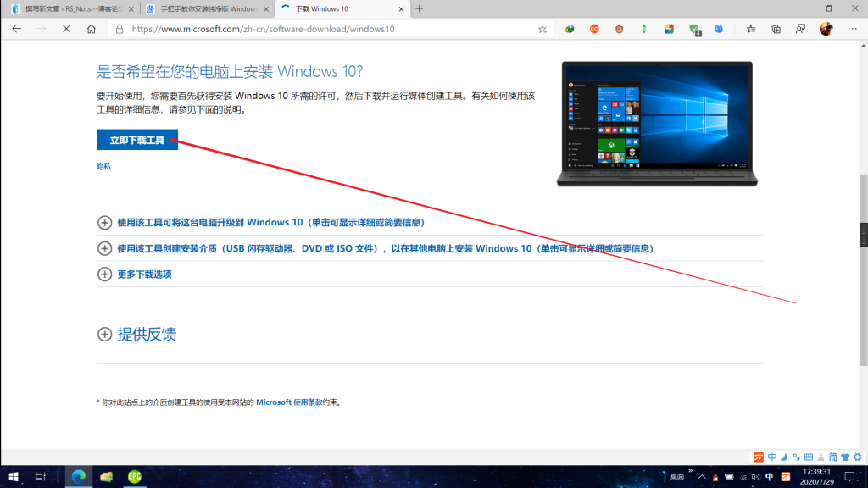Image resolution: width=868 pixels, height=488 pixels.
Task: Click the Sogou logo on IME toolbar
Action: coord(759,457)
